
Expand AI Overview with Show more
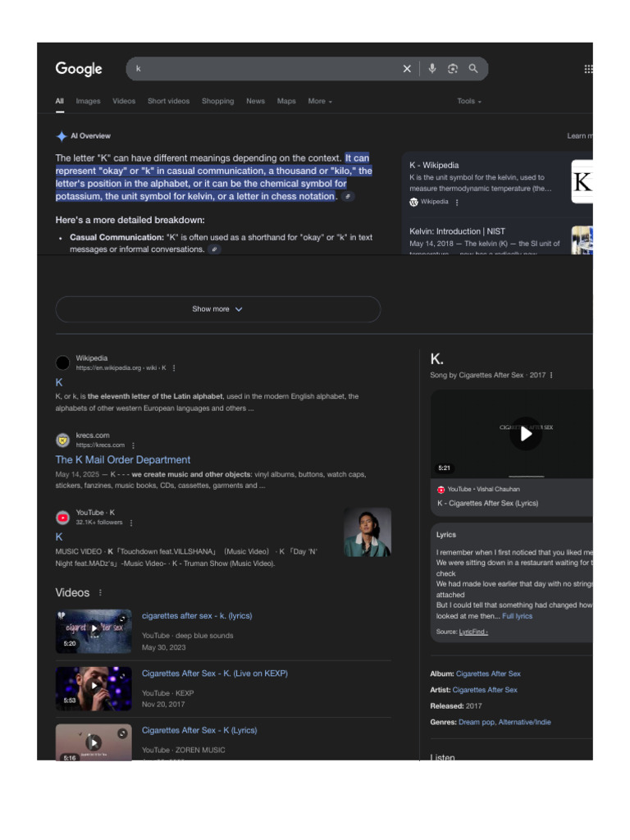pyautogui.click(x=218, y=309)
